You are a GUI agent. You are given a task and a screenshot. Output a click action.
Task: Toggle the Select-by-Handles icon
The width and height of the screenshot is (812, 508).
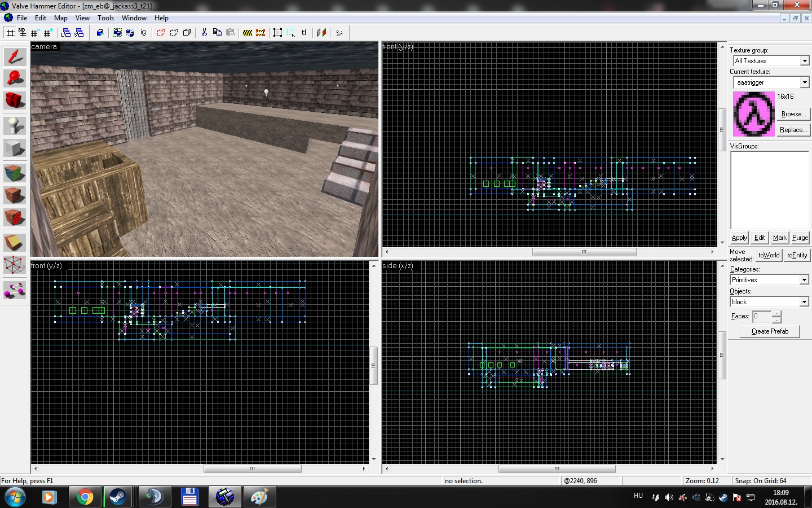(277, 33)
